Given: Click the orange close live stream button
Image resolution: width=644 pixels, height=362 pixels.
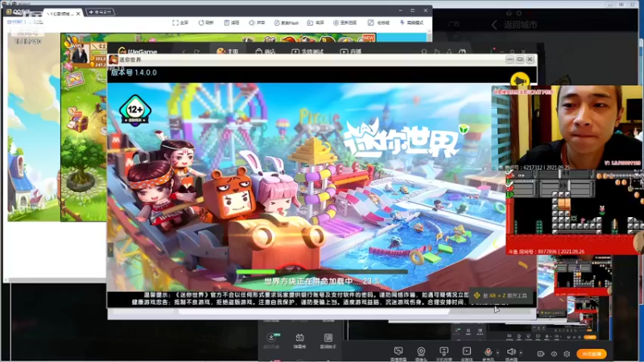Looking at the screenshot, I should coord(592,354).
